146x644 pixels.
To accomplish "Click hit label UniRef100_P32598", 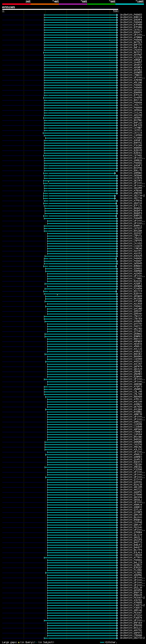I will click(x=131, y=469).
